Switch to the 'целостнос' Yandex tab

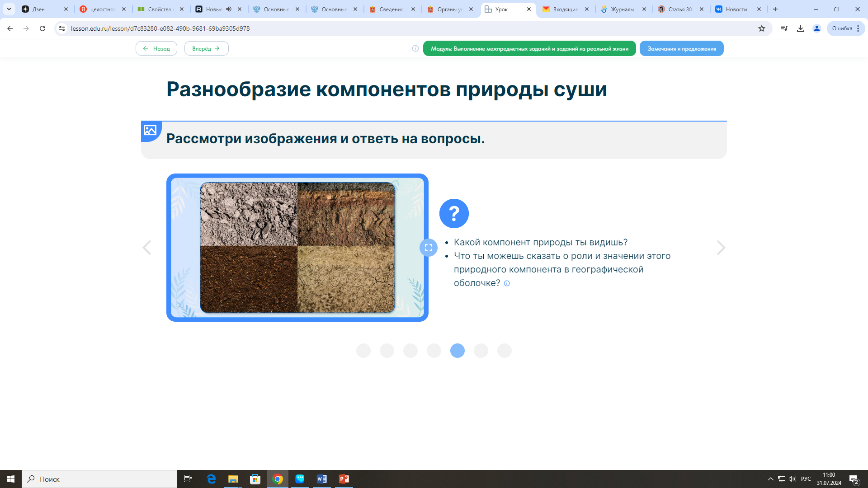tap(102, 9)
